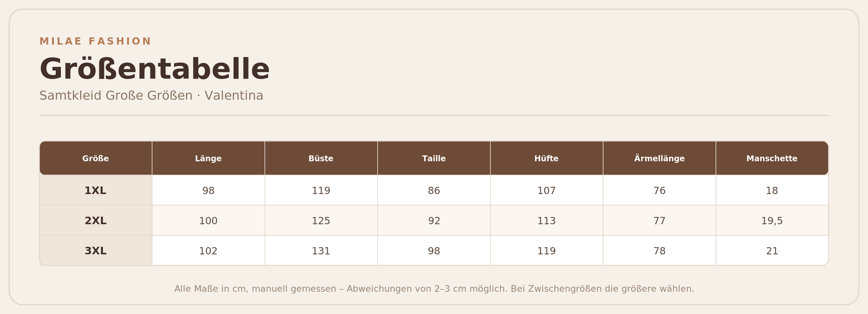Screen dimensions: 868x314
Task: Click the MILAE FASHION brand text
Action: (x=95, y=41)
